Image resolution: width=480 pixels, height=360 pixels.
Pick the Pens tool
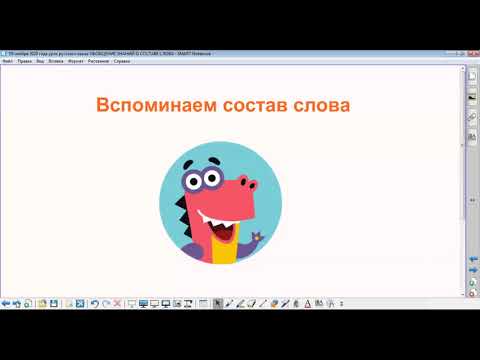click(229, 304)
